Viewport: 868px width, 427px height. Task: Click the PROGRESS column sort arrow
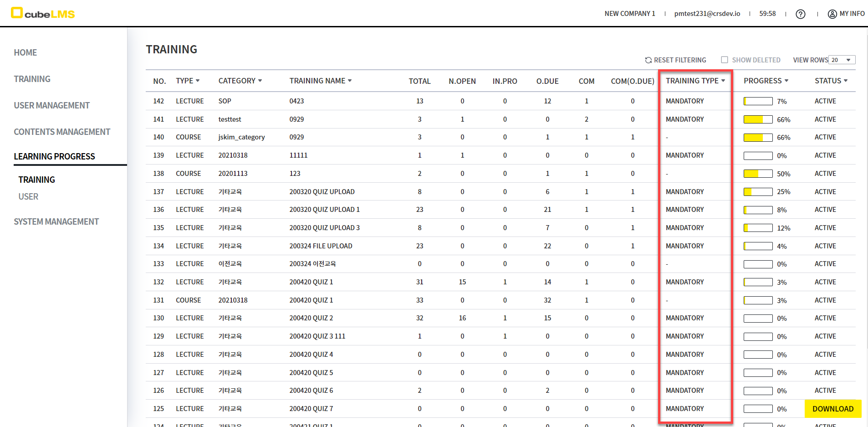point(786,81)
